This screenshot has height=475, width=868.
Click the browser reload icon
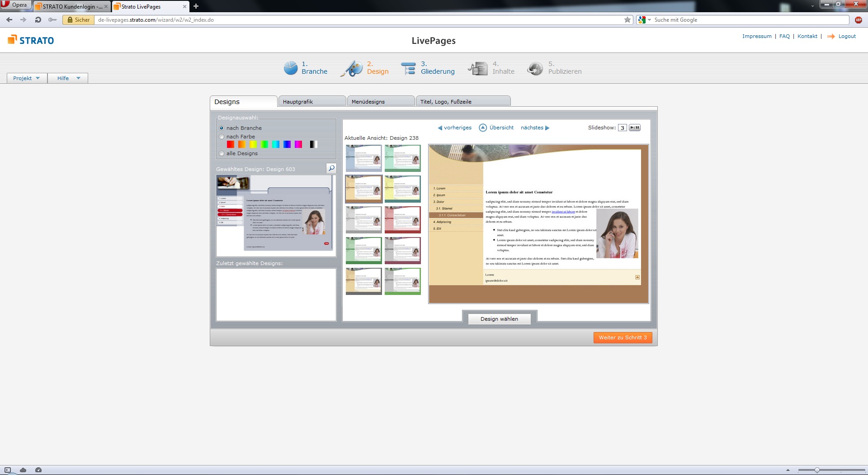point(38,20)
